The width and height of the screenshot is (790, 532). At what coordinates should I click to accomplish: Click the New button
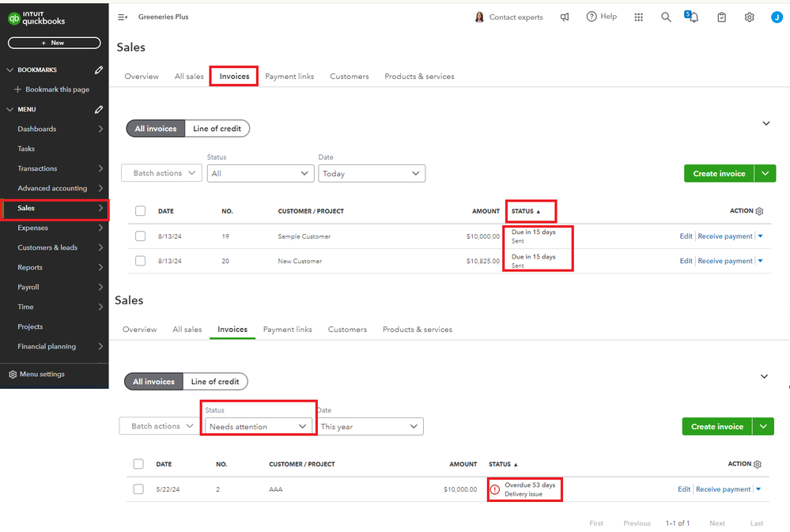[x=54, y=43]
